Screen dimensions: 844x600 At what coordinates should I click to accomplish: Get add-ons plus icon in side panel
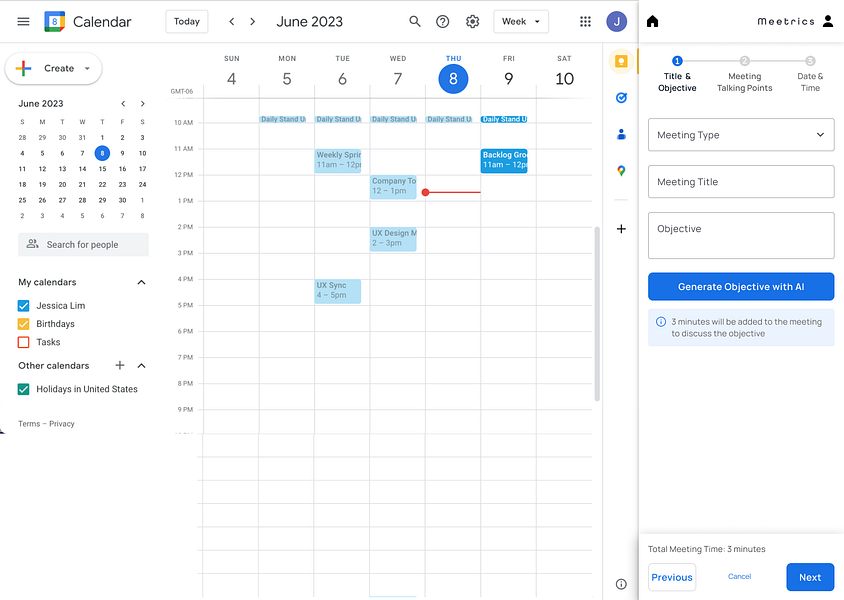point(621,229)
